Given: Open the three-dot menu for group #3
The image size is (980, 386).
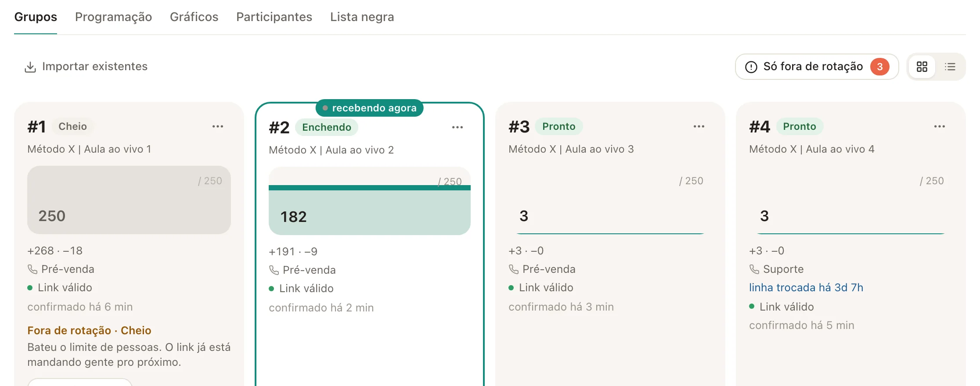Looking at the screenshot, I should [699, 126].
